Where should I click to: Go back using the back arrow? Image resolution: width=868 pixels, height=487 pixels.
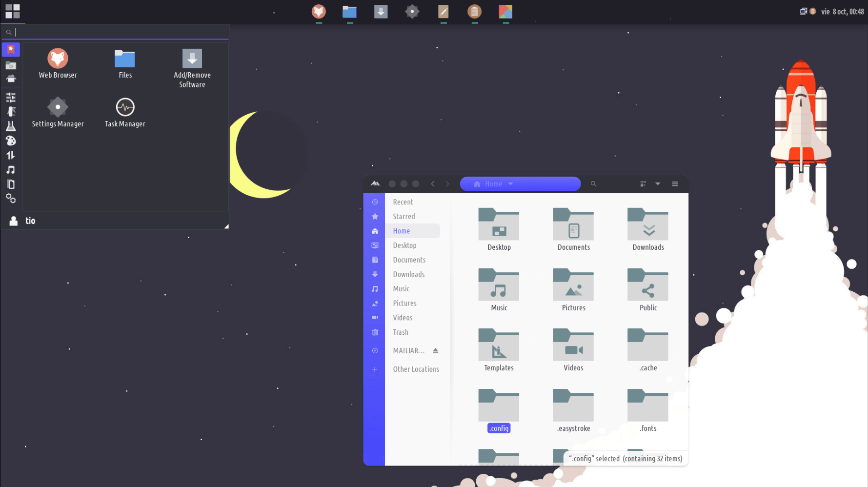433,184
